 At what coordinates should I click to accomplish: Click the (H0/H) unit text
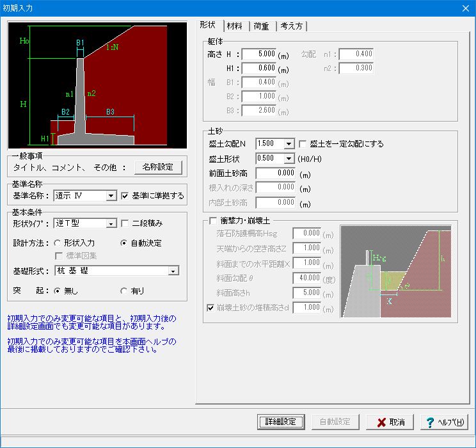(310, 159)
